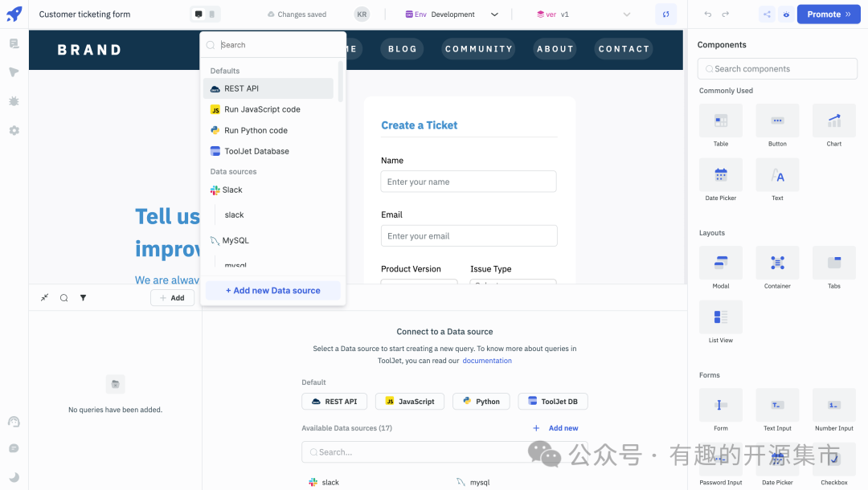The width and height of the screenshot is (868, 490).
Task: Select the Chart component icon
Action: pyautogui.click(x=833, y=120)
